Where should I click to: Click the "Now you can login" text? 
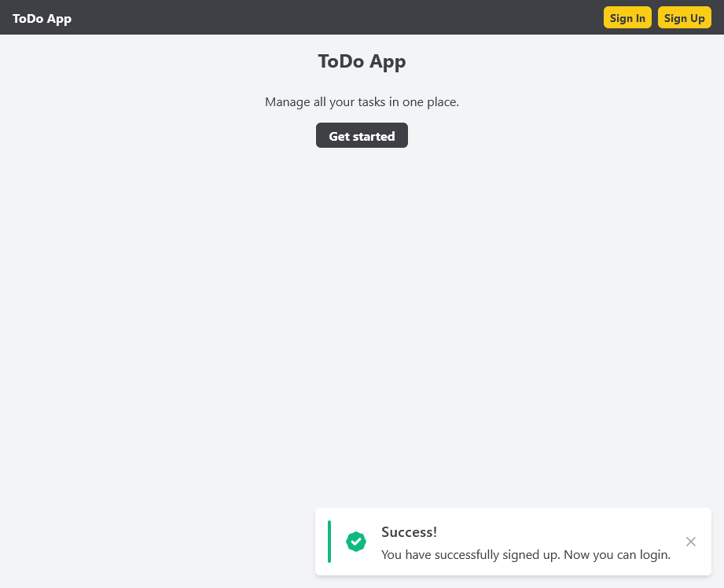[617, 555]
